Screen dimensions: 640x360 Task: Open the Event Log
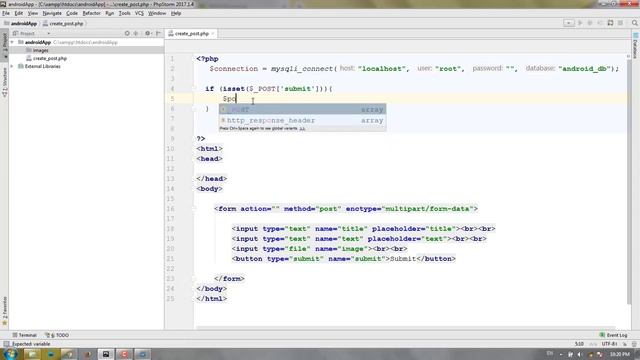tap(613, 335)
